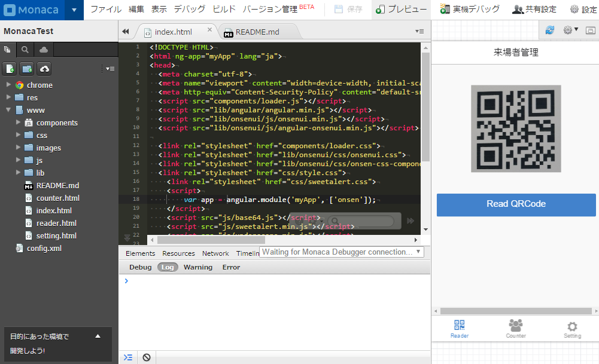Collapse the www folder
Image resolution: width=599 pixels, height=364 pixels.
coord(8,110)
